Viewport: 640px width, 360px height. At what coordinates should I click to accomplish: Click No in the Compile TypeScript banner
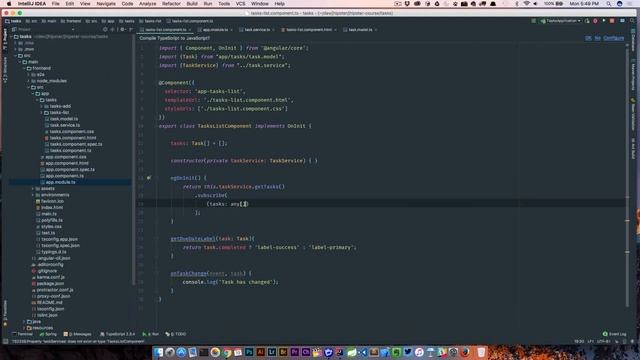click(x=597, y=38)
